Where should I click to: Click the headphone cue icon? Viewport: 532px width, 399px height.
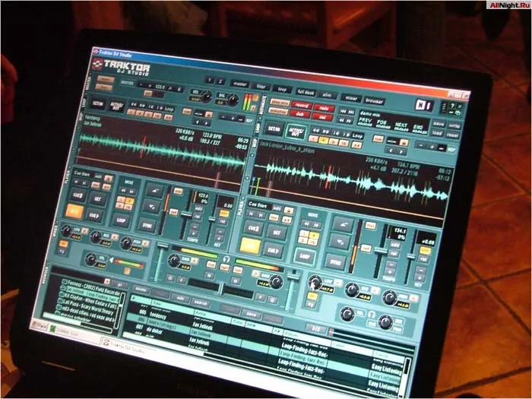click(x=225, y=260)
